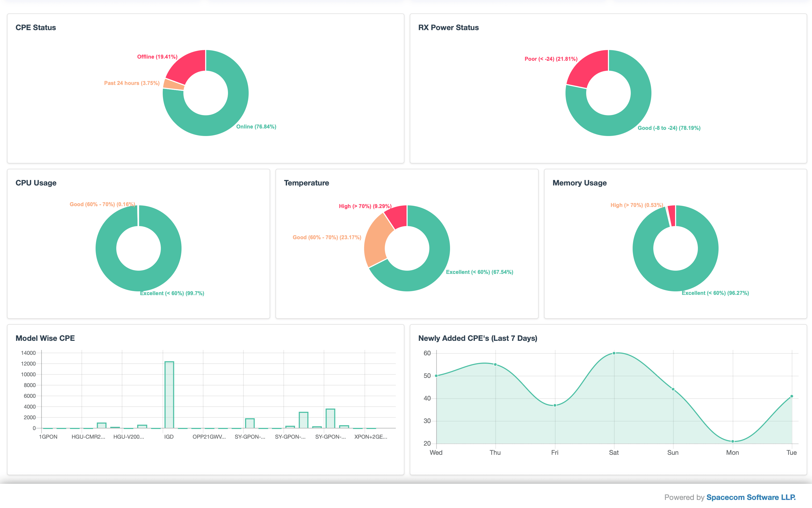Image resolution: width=812 pixels, height=508 pixels.
Task: Click the 'HGU-CMR2...' axis label
Action: (x=89, y=437)
